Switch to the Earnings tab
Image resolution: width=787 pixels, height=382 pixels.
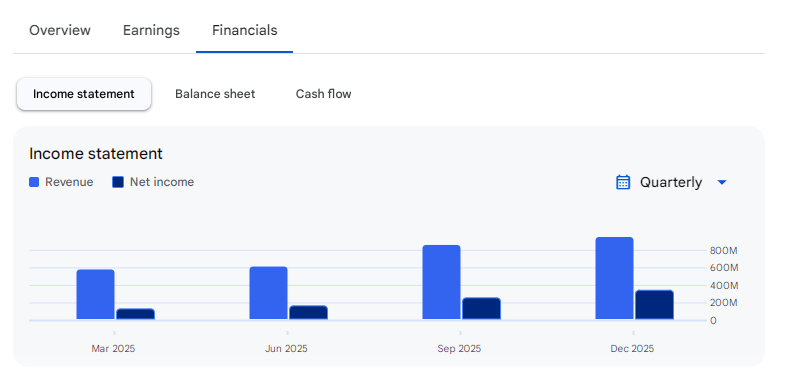(x=151, y=30)
